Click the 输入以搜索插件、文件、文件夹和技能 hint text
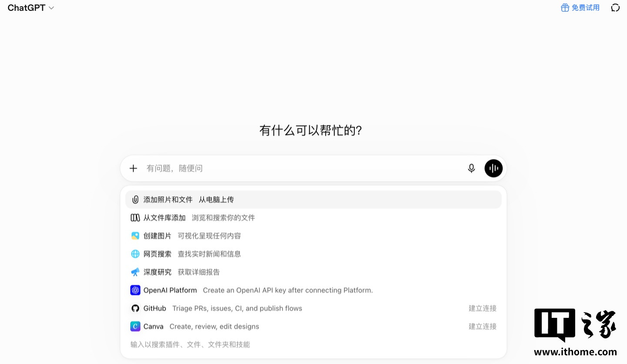The height and width of the screenshot is (364, 627). point(190,344)
